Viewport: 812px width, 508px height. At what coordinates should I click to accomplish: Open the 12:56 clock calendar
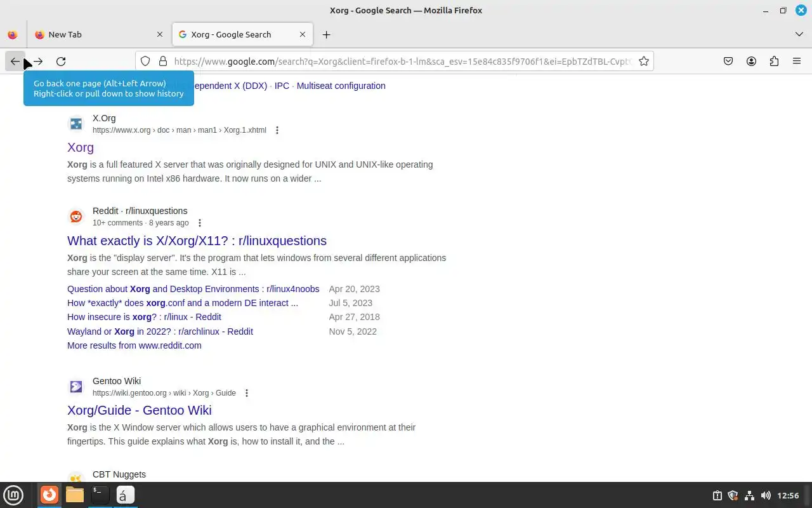pyautogui.click(x=788, y=496)
